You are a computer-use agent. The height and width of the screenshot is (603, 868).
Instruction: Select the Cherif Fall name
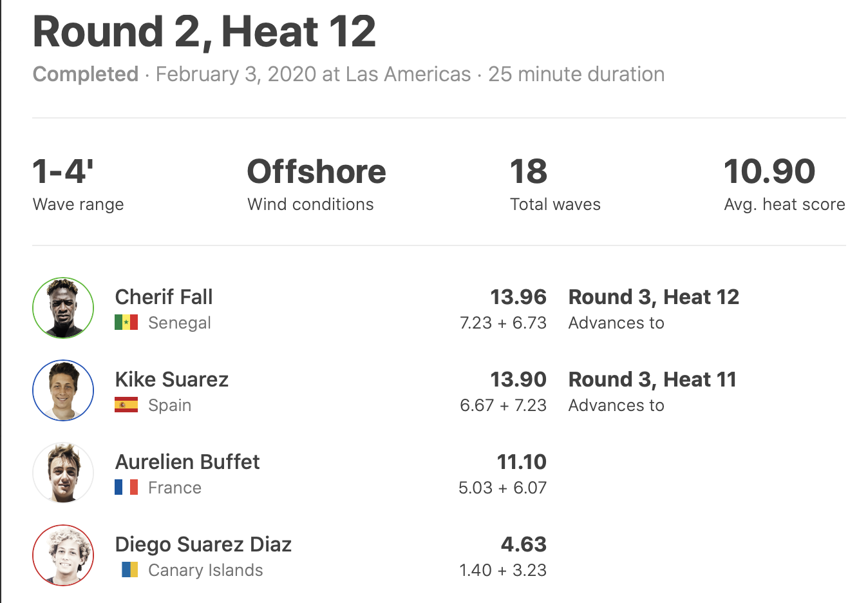coord(164,297)
